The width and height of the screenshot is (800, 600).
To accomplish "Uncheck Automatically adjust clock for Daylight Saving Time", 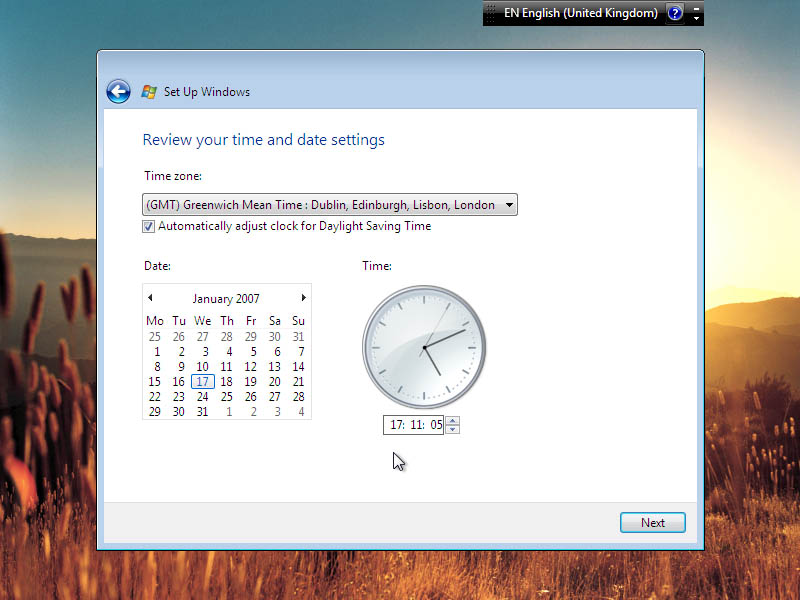I will 148,227.
